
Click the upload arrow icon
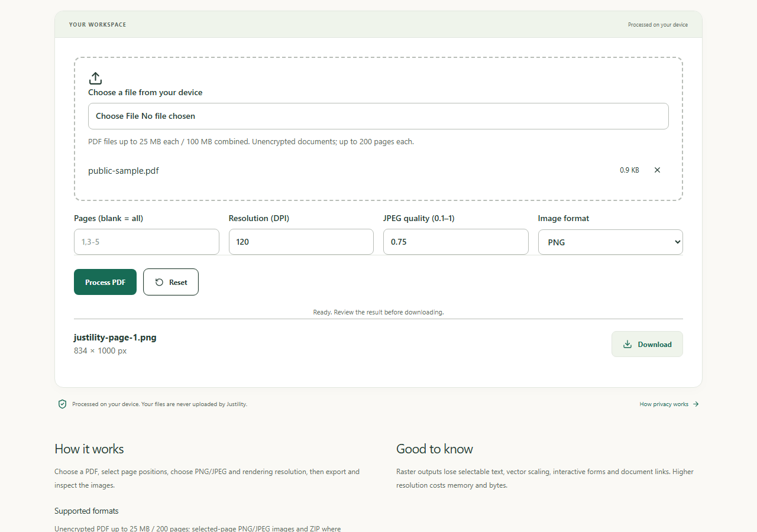pos(95,78)
